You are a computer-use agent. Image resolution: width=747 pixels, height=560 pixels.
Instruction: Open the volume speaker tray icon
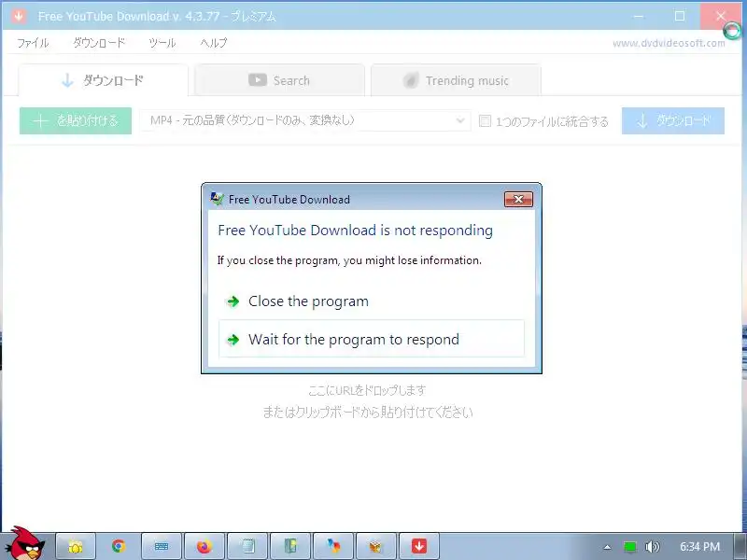coord(652,547)
